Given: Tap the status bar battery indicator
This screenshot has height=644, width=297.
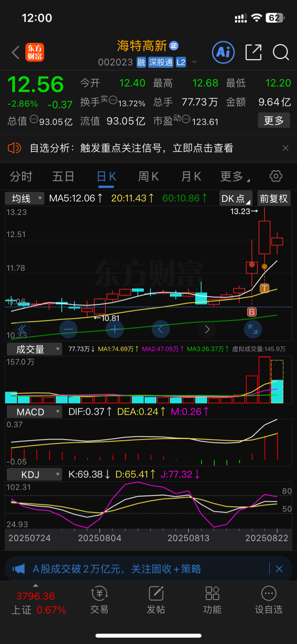Looking at the screenshot, I should [275, 18].
